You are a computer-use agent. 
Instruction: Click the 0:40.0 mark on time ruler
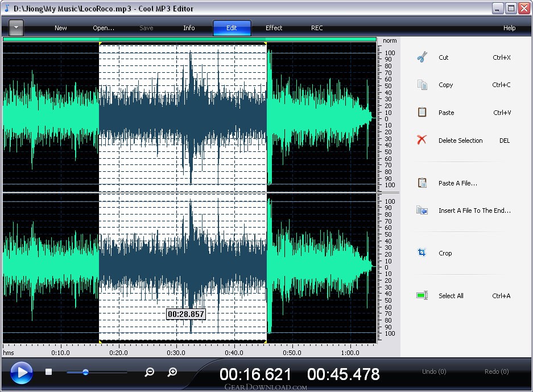pyautogui.click(x=234, y=353)
